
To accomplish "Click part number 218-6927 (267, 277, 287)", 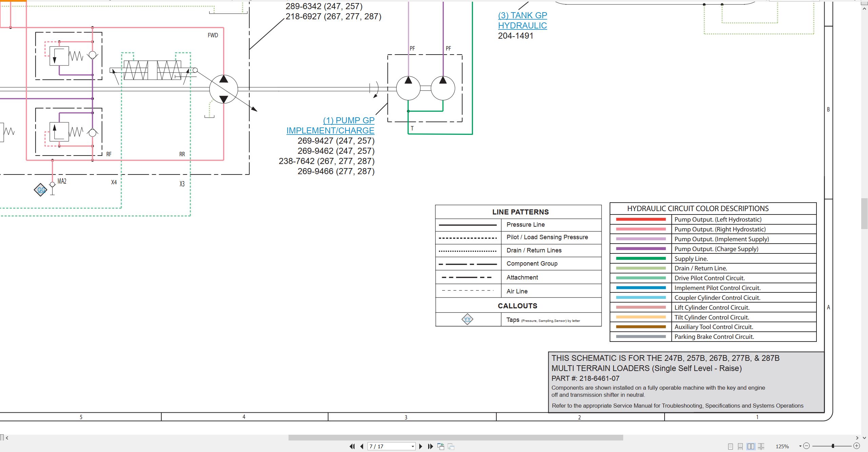I will (x=333, y=16).
